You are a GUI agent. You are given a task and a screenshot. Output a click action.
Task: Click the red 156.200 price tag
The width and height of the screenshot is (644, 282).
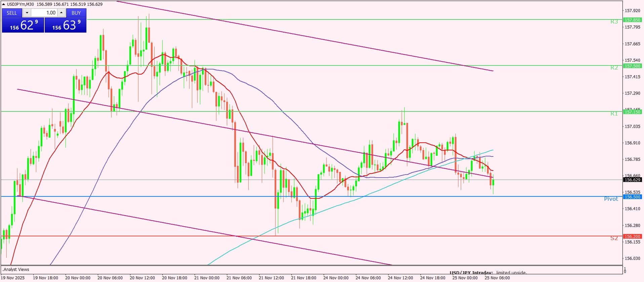pos(632,237)
